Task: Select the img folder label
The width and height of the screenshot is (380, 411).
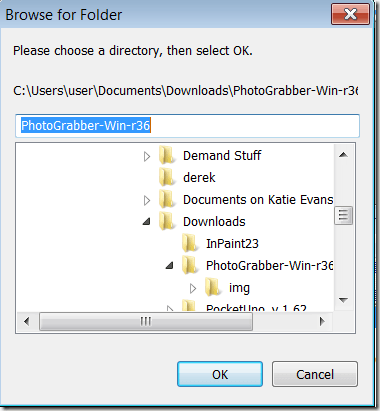Action: pyautogui.click(x=239, y=288)
